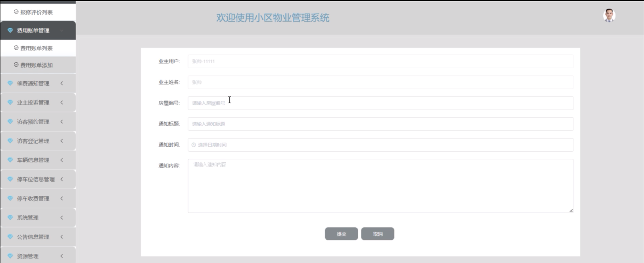
Task: Click the diamond icon beside 访客预约管理
Action: pyautogui.click(x=10, y=121)
